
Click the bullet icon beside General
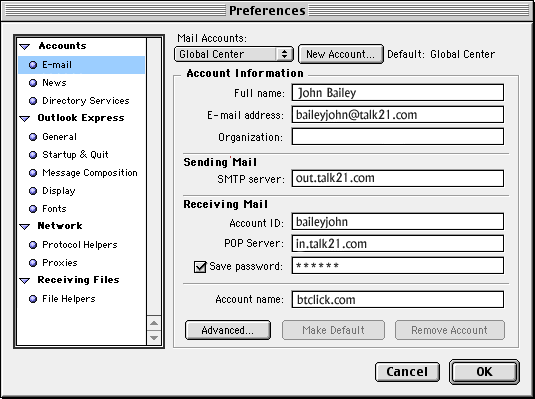coord(33,137)
